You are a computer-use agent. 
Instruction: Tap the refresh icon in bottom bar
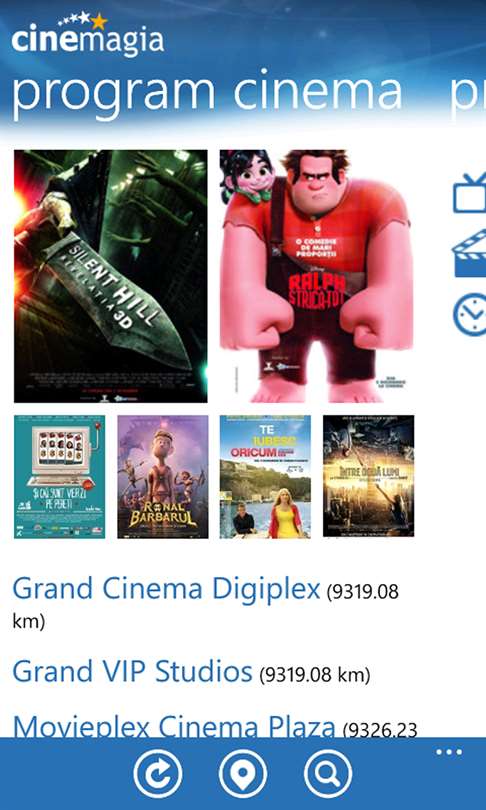pyautogui.click(x=158, y=774)
